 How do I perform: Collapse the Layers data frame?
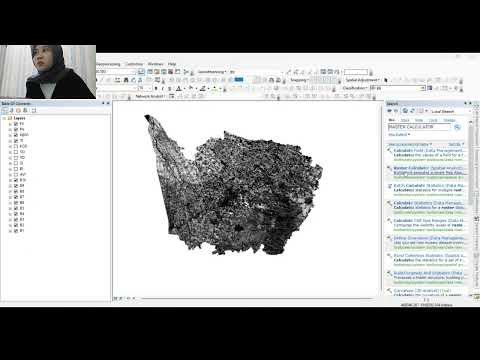click(x=4, y=118)
